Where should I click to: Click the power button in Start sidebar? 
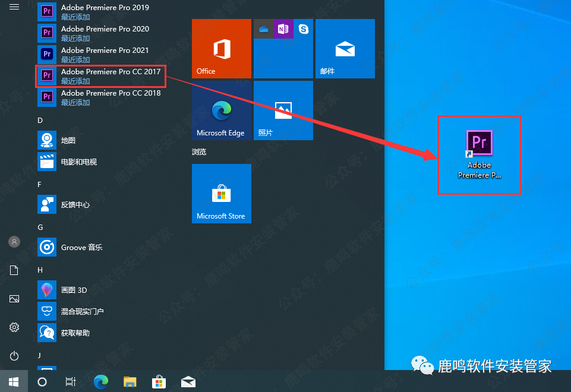point(14,356)
